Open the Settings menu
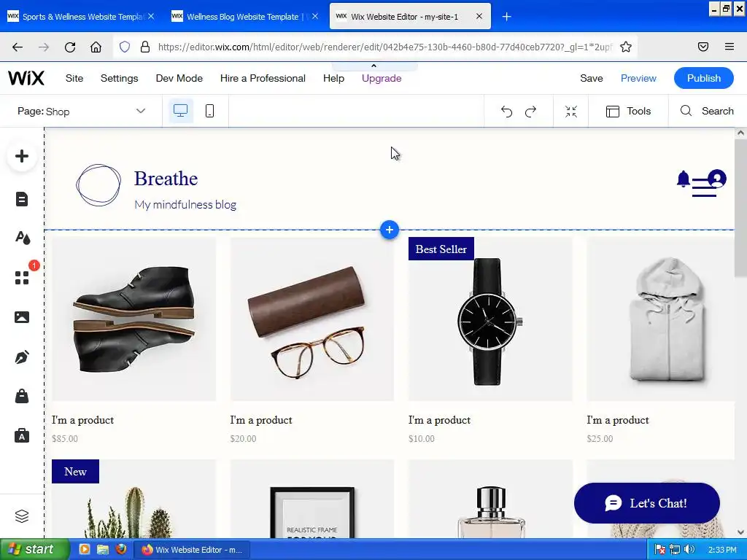747x560 pixels. pos(119,78)
